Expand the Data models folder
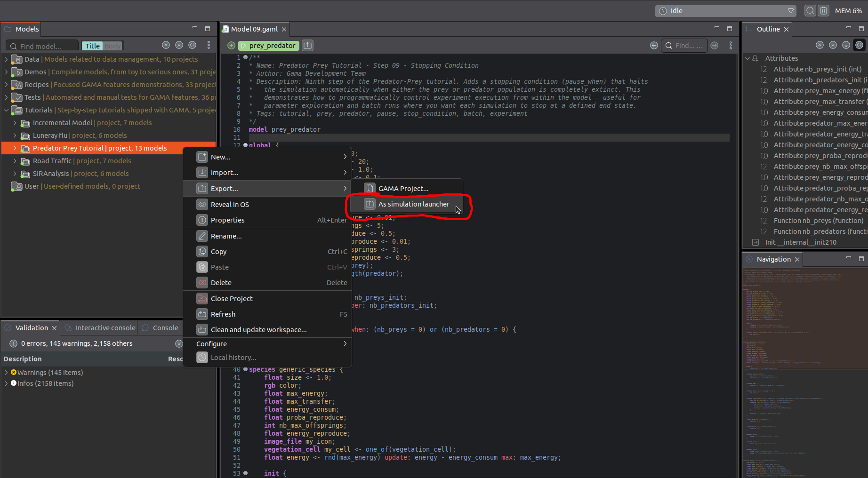 coord(6,59)
